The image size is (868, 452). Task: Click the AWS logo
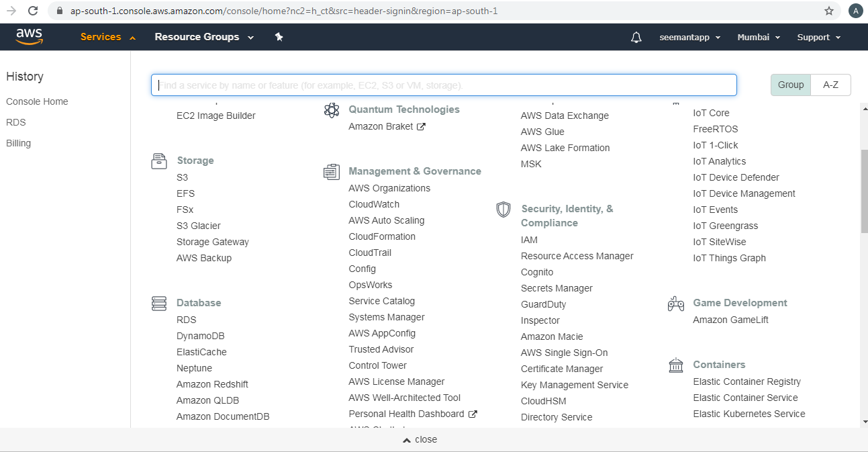coord(30,36)
